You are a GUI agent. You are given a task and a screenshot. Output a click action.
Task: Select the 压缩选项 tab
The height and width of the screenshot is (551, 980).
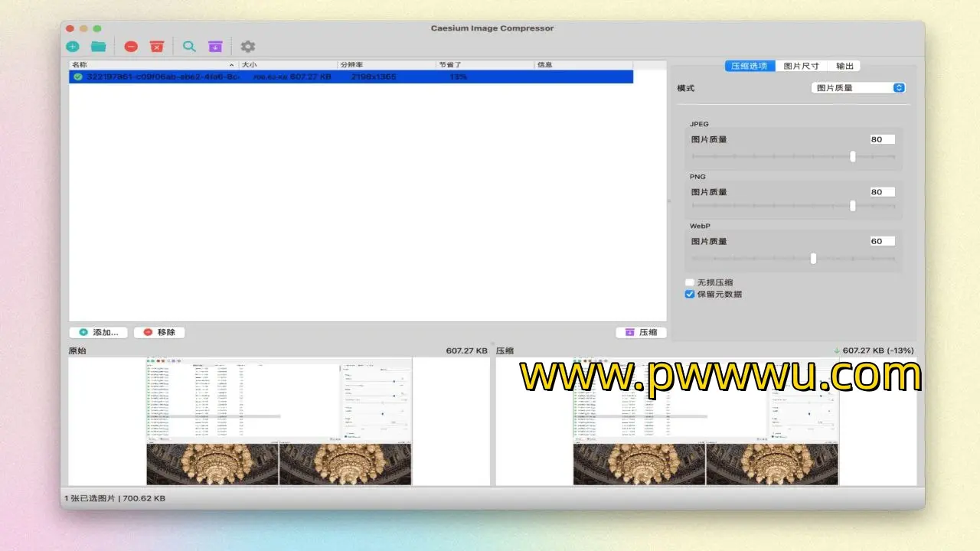pyautogui.click(x=750, y=66)
